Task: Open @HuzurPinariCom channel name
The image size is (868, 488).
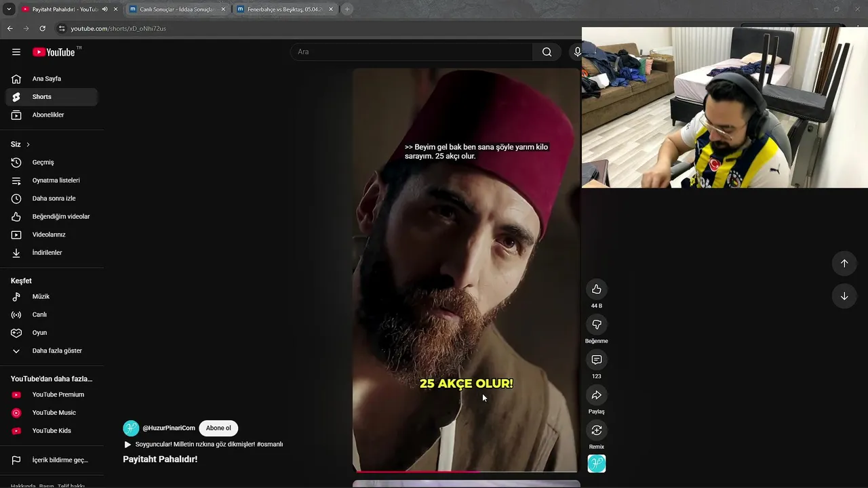Action: click(169, 428)
